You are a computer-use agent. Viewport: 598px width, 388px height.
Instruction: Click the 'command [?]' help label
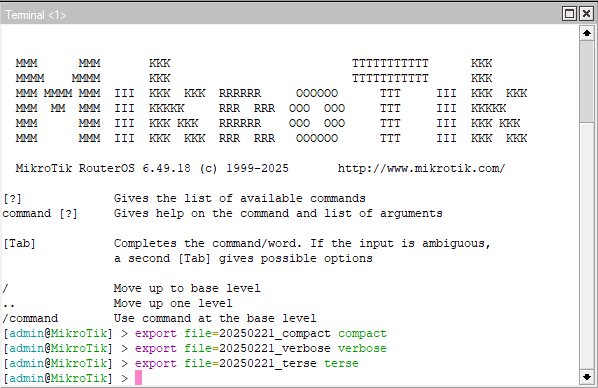click(40, 213)
